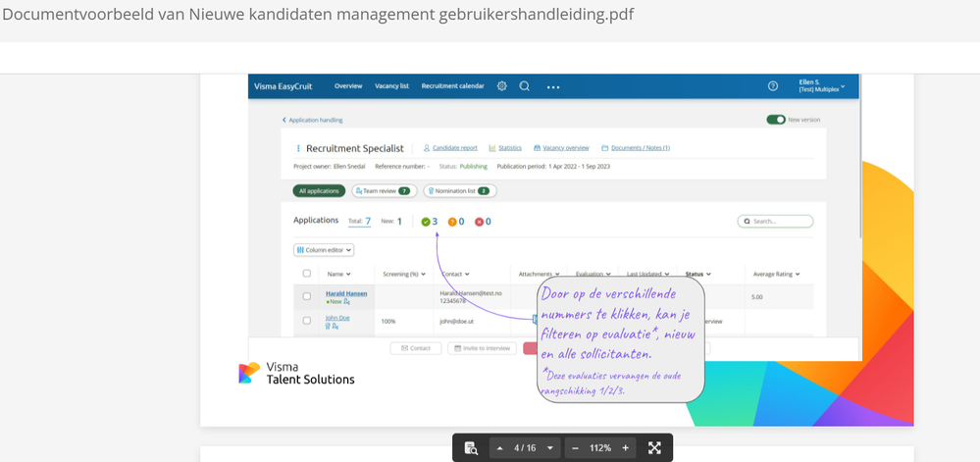Open the Overview menu item
980x462 pixels.
click(x=348, y=86)
